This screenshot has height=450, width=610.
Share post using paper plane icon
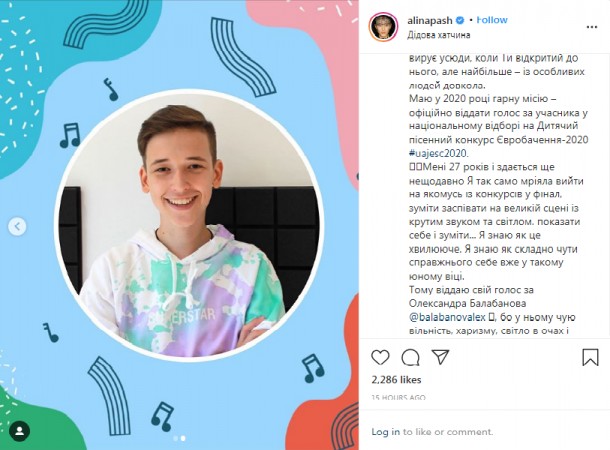(x=440, y=357)
